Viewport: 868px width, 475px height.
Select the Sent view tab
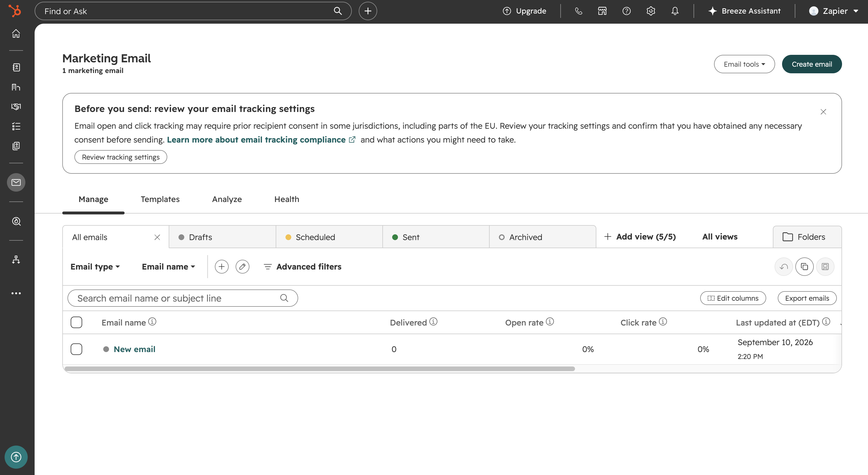(x=436, y=237)
